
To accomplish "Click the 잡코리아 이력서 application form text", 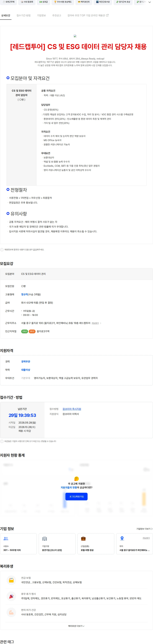I will click(71, 414).
